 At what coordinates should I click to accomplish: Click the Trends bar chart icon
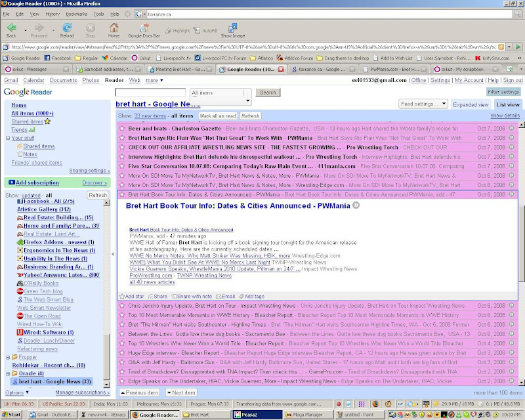[31, 130]
